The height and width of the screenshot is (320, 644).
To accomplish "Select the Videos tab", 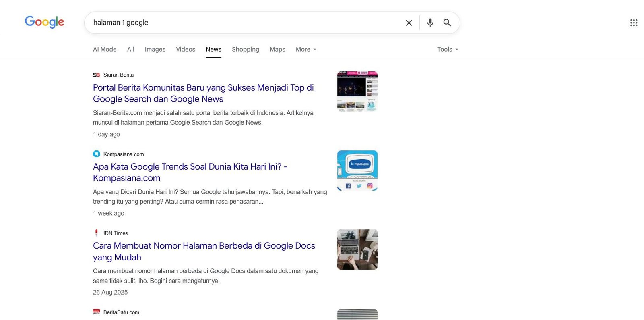I will pos(186,49).
